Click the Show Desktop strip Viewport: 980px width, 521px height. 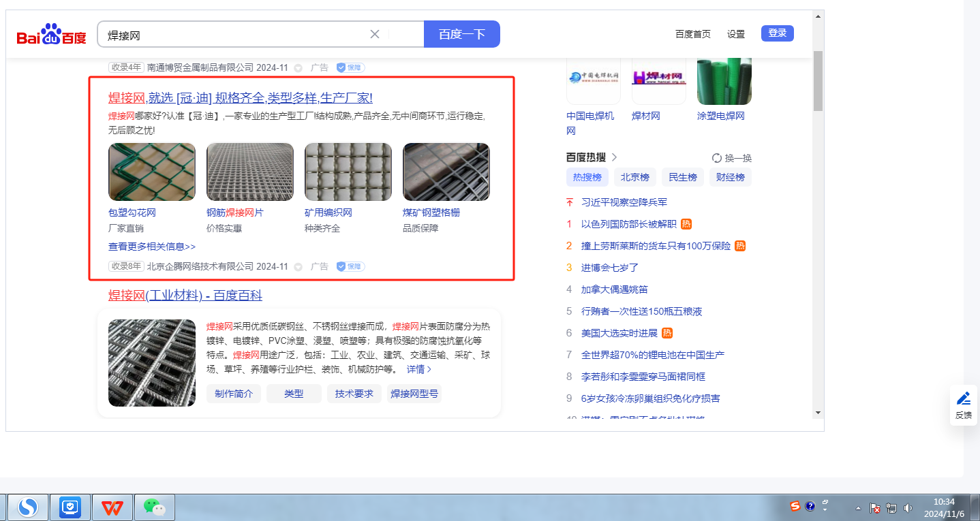coord(975,507)
